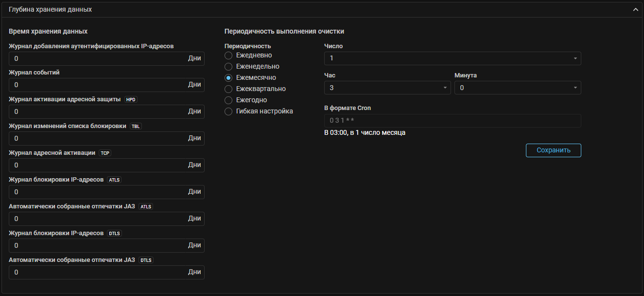
Task: Open the "Минута" dropdown list
Action: [x=517, y=88]
